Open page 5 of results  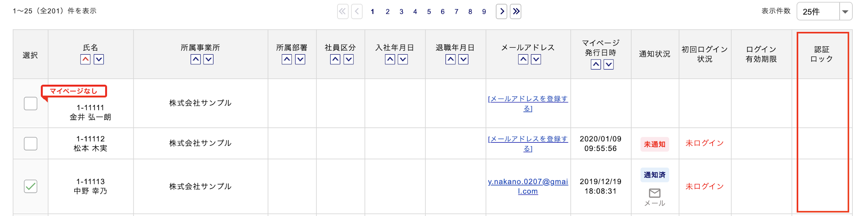pyautogui.click(x=429, y=12)
